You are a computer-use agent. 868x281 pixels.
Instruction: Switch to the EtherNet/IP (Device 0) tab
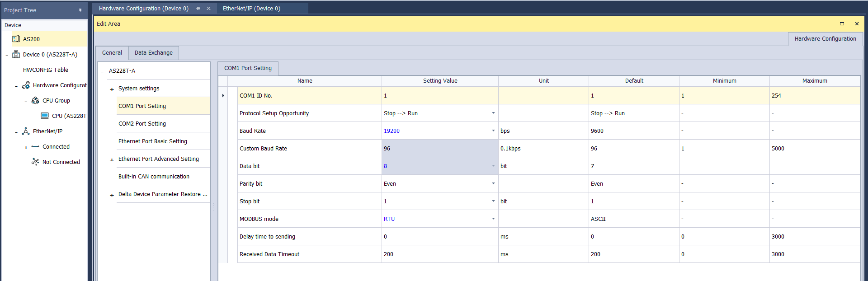tap(251, 8)
